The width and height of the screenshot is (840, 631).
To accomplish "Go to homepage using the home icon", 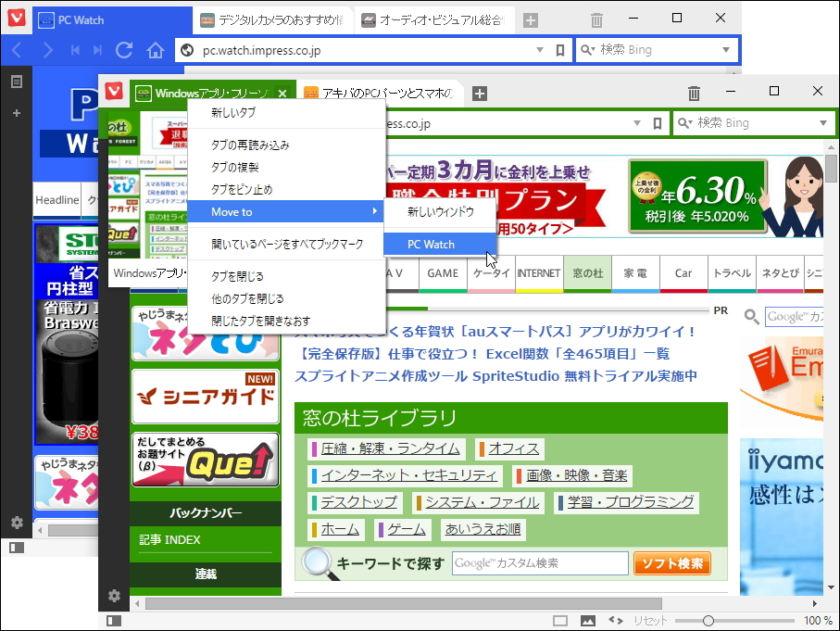I will pos(154,52).
